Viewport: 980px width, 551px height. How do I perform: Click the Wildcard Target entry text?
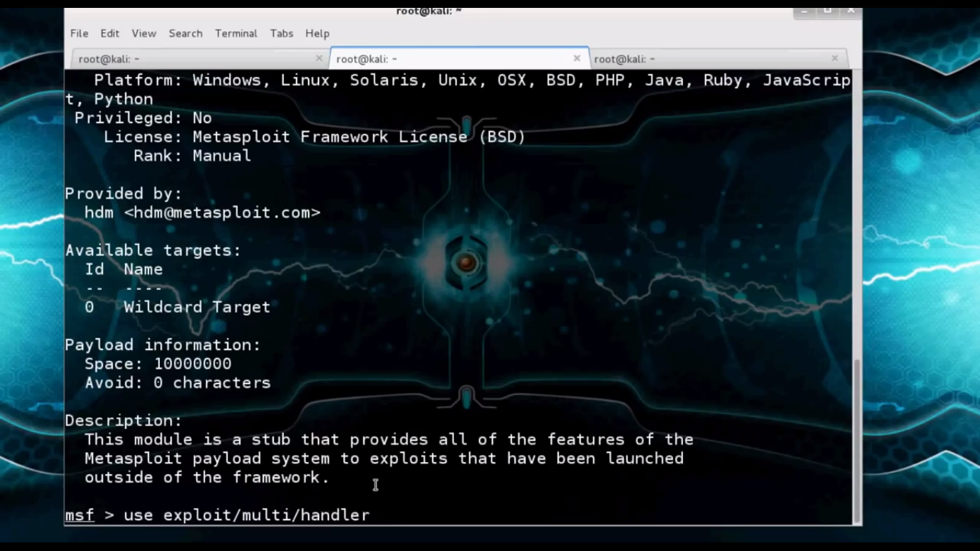[x=197, y=307]
